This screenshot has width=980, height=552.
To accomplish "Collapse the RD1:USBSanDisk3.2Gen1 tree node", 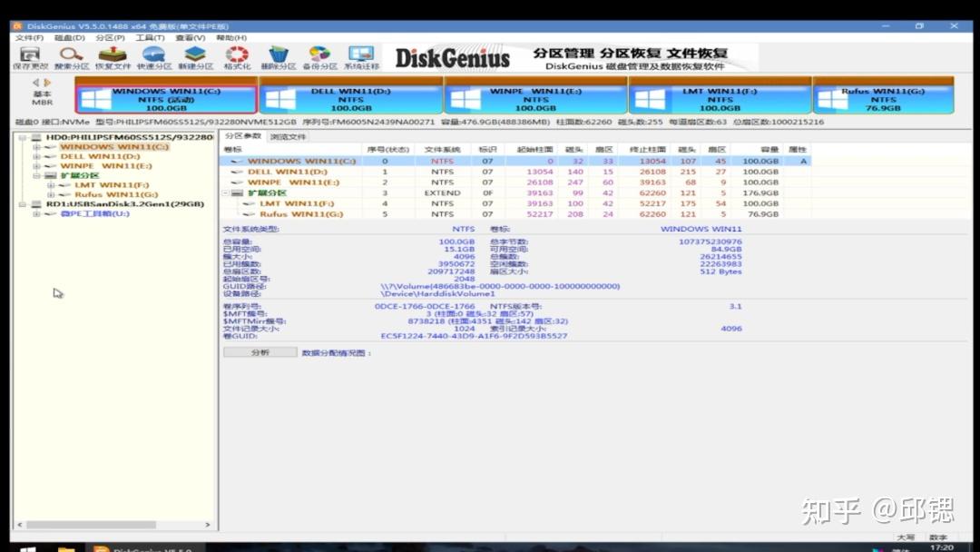I will (23, 203).
